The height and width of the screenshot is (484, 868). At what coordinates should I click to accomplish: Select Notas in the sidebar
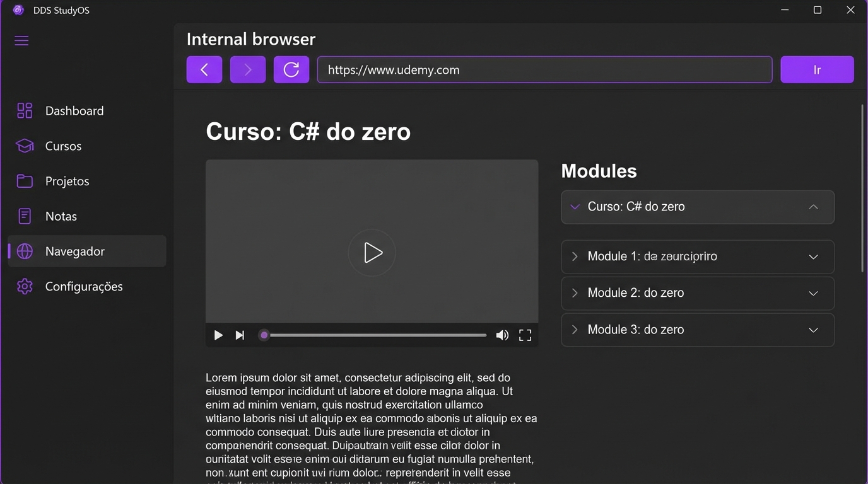tap(61, 216)
